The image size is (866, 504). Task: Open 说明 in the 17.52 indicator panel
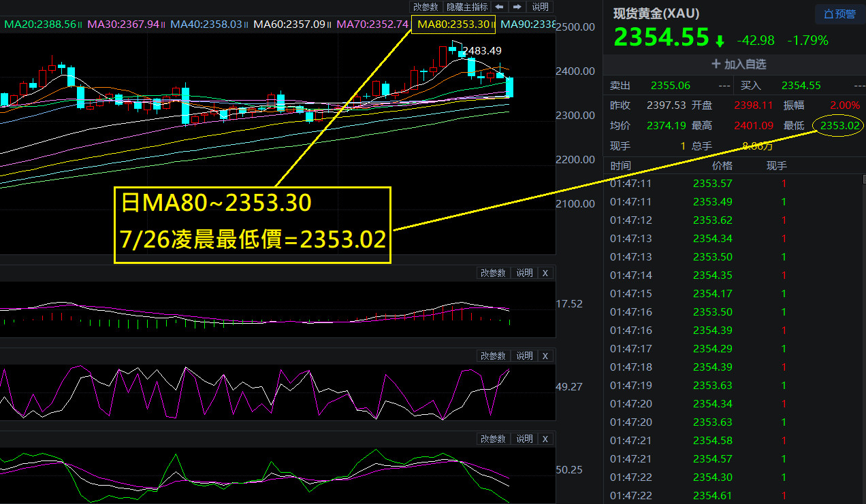coord(524,273)
